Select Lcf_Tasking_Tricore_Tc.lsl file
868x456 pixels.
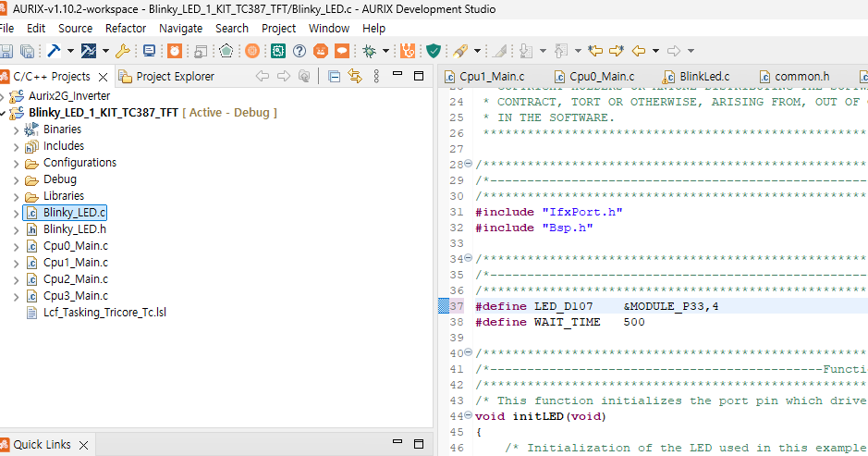pos(104,312)
